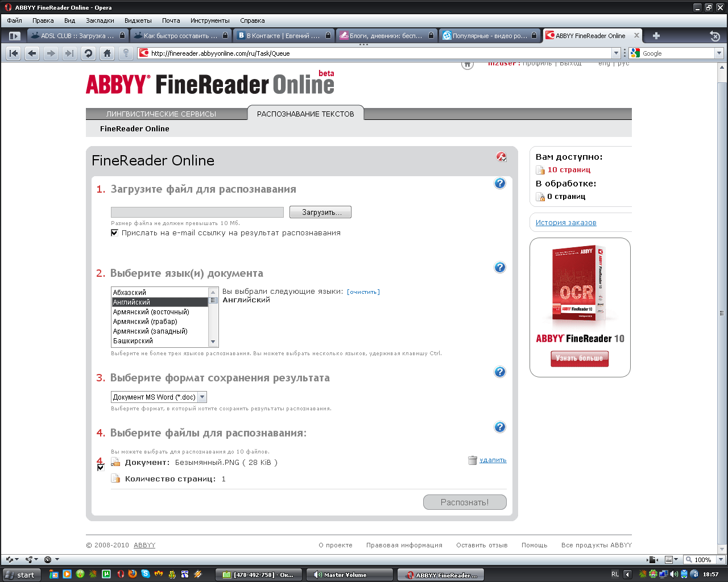Click Opera icon in quick launch bar
Image resolution: width=728 pixels, height=582 pixels.
121,575
